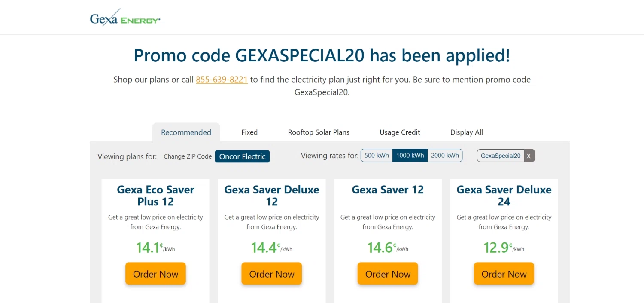Click the 'Viewing plans for:' label

click(127, 156)
